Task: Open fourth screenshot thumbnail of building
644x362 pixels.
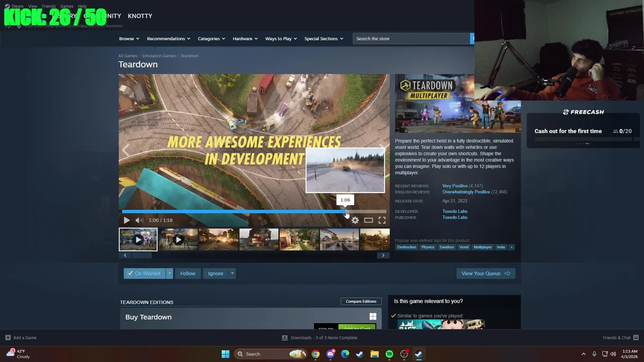Action: click(259, 240)
